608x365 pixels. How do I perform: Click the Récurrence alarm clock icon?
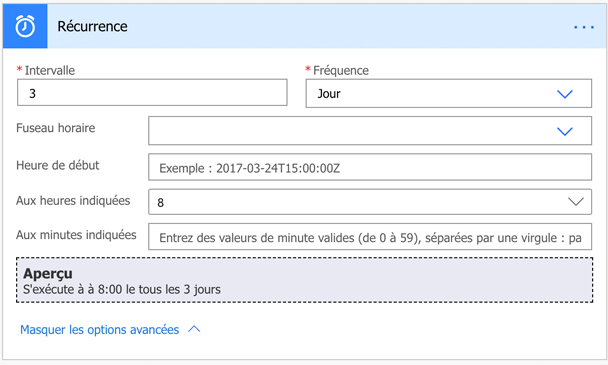point(25,26)
